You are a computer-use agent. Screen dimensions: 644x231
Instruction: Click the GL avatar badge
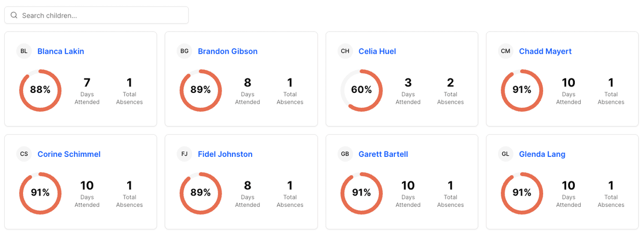(506, 154)
